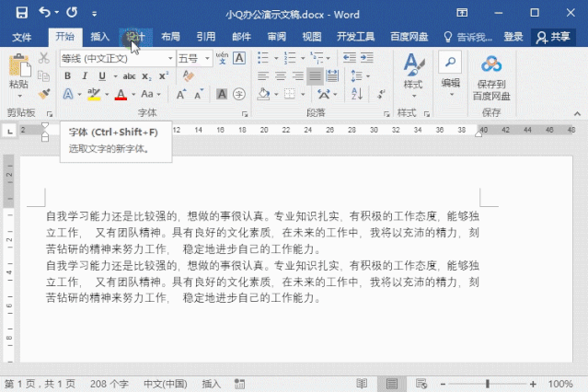The width and height of the screenshot is (588, 392).
Task: Switch to the 审阅 ribbon tab
Action: (276, 37)
